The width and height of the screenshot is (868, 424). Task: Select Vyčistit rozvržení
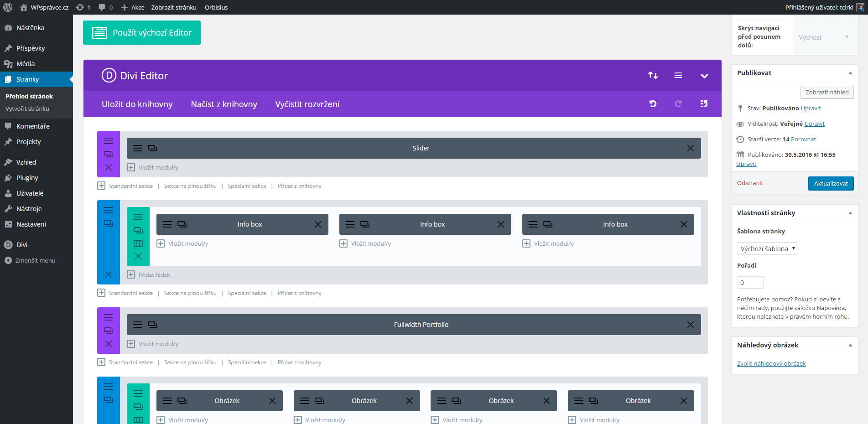[307, 104]
